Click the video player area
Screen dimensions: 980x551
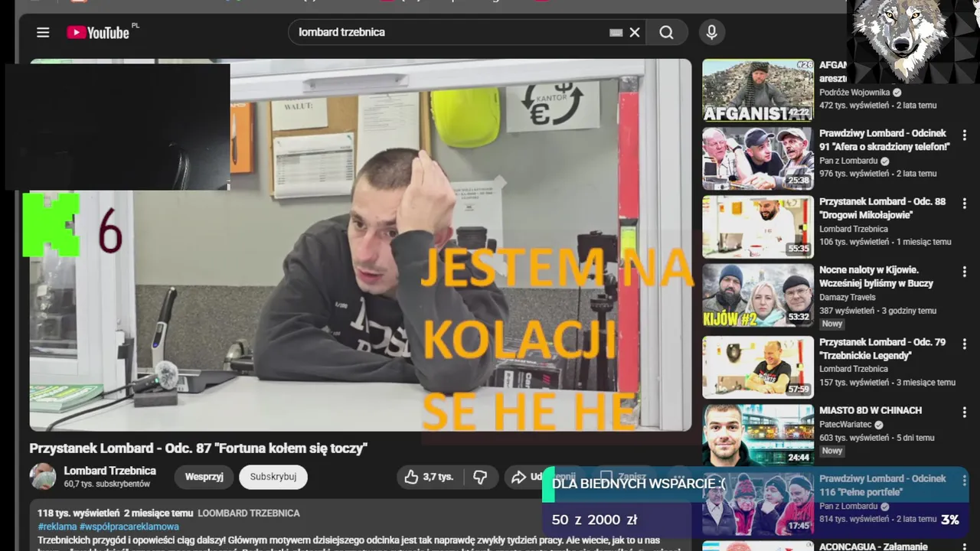coord(361,245)
